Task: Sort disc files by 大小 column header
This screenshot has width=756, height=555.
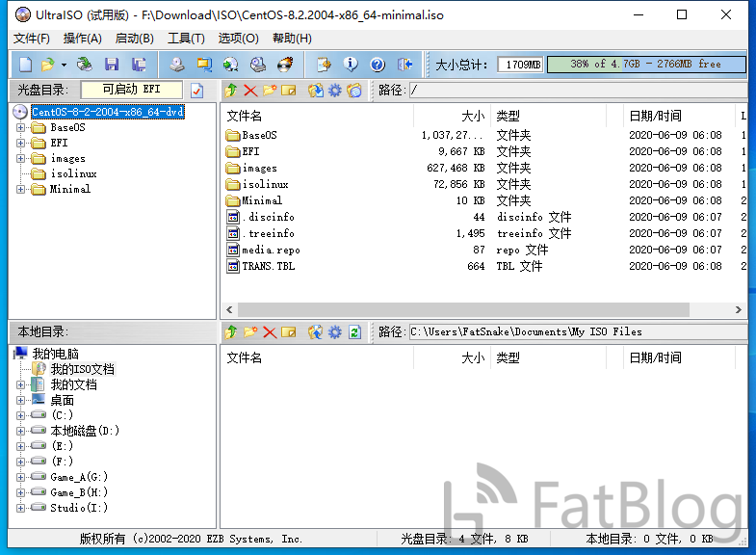Action: coord(452,117)
